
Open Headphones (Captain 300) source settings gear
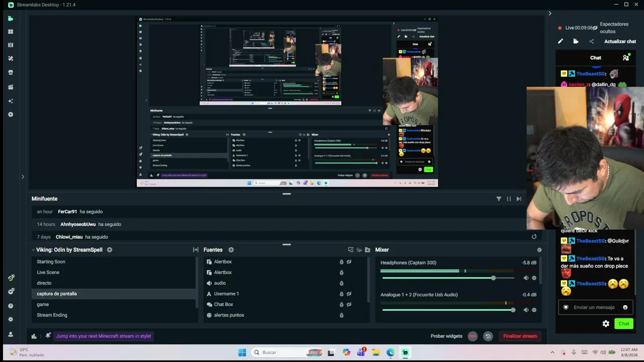534,278
